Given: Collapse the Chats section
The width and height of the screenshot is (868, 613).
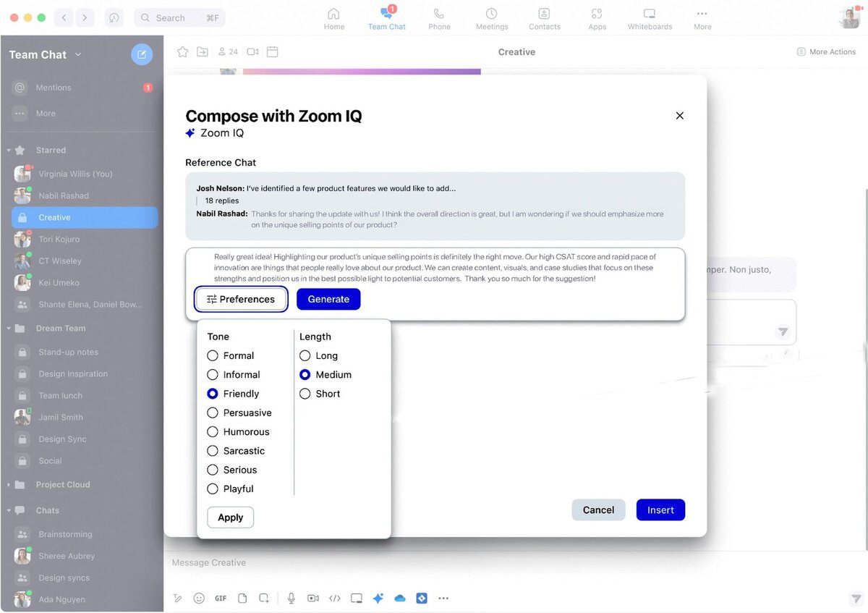Looking at the screenshot, I should (9, 511).
